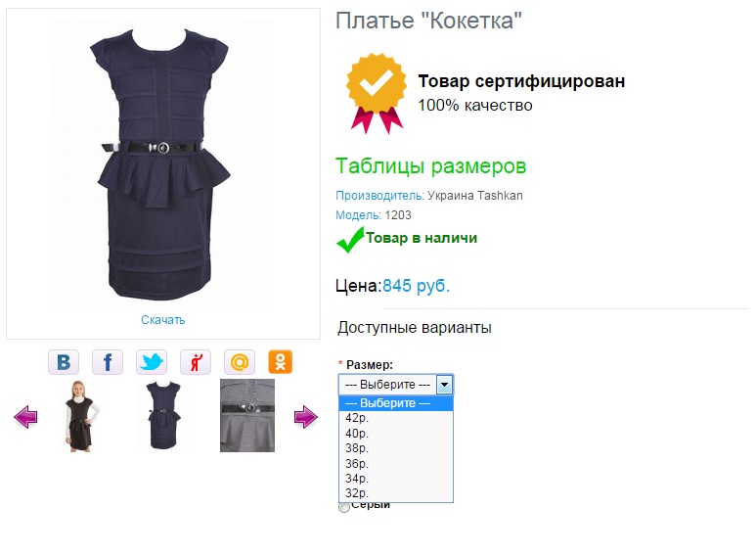View the grey belt close-up thumbnail
The image size is (756, 555).
[x=247, y=416]
